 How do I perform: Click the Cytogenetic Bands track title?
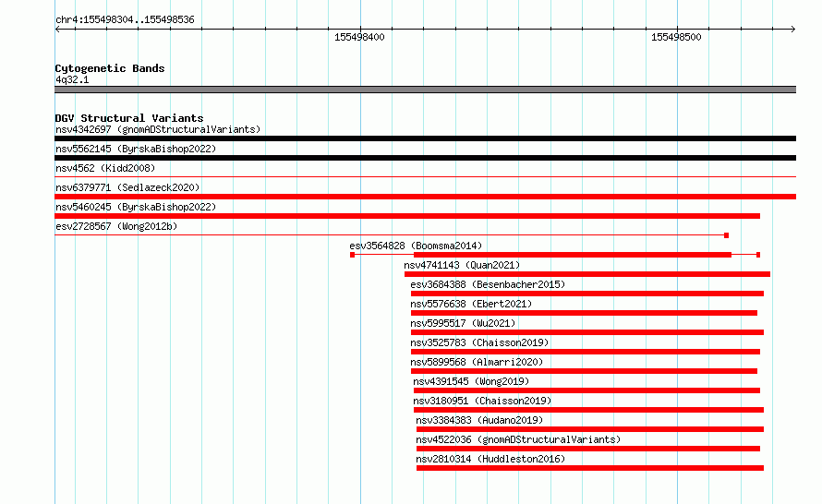click(x=110, y=68)
